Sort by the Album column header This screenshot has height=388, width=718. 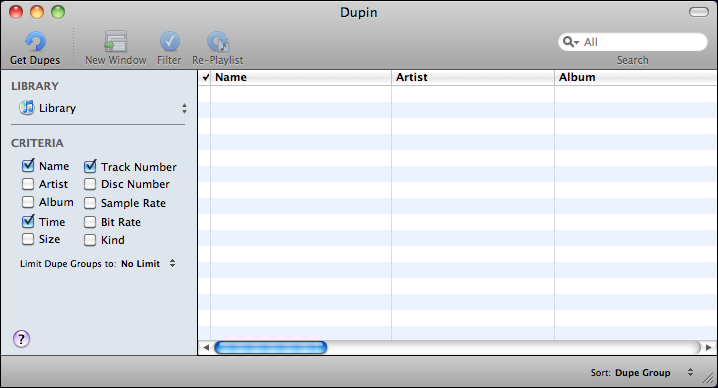(x=636, y=77)
